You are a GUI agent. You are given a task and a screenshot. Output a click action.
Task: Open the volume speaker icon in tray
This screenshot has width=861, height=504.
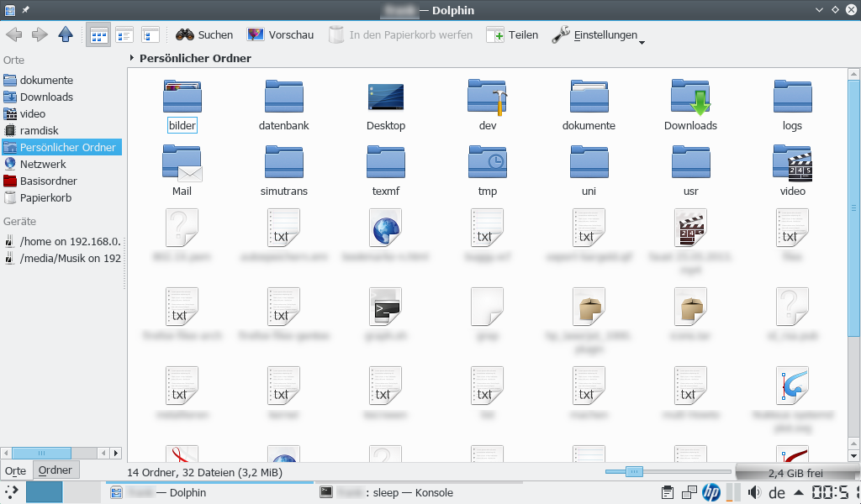tap(755, 492)
